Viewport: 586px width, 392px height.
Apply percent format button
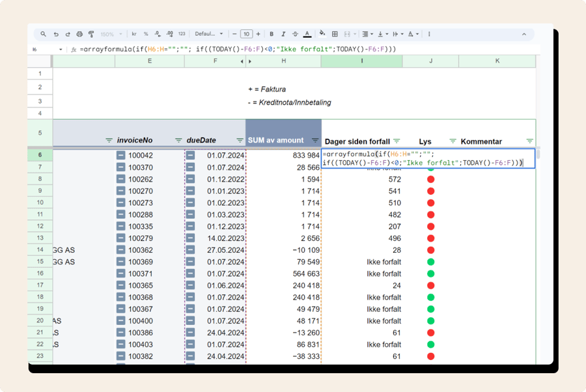click(x=146, y=34)
